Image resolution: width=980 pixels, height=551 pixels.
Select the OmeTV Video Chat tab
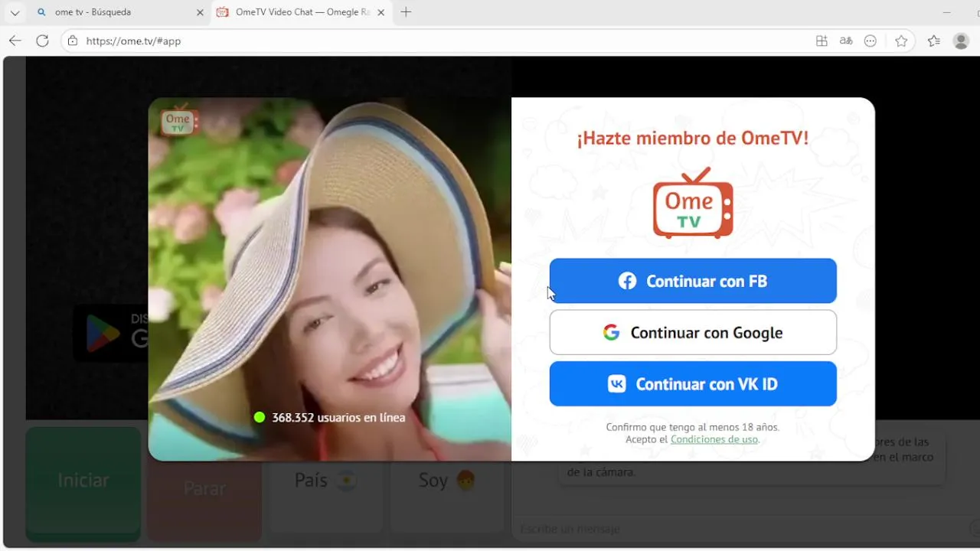pyautogui.click(x=302, y=12)
